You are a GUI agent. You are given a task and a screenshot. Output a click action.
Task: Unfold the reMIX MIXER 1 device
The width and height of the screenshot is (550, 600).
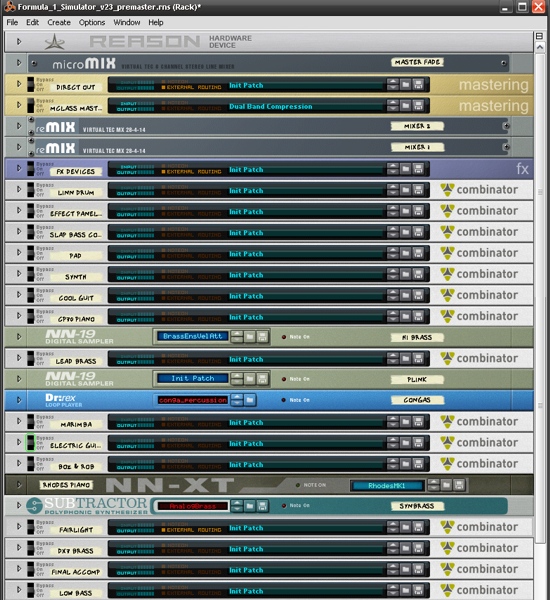tap(19, 147)
